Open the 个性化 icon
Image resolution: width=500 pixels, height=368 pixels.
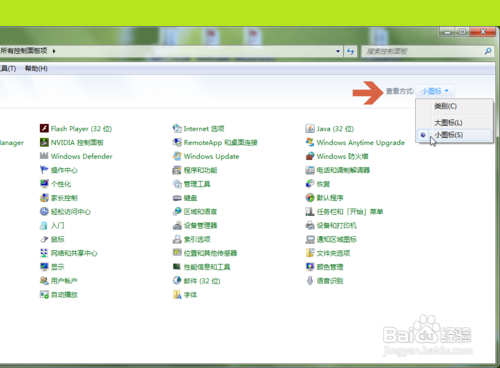44,184
